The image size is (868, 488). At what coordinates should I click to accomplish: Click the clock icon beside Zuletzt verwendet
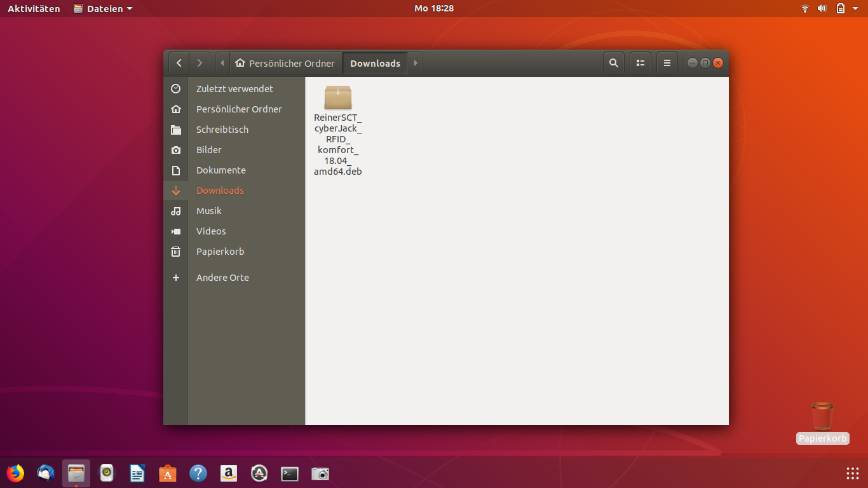click(176, 89)
